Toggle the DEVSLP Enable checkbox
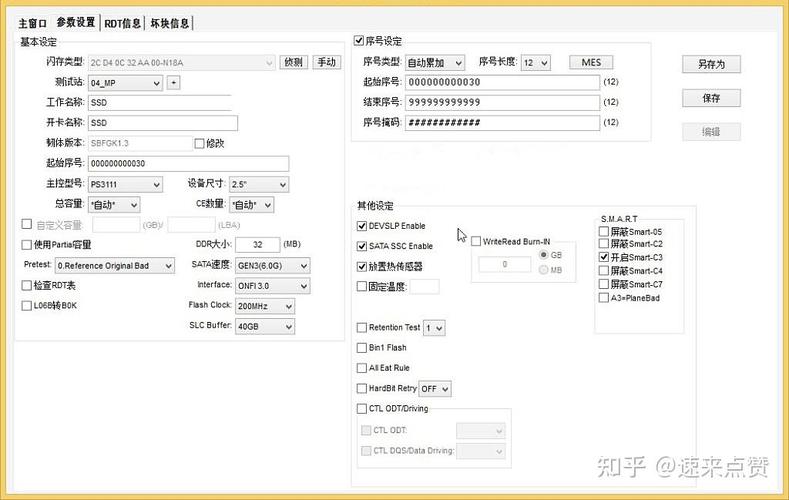Viewport: 789px width, 500px height. tap(362, 226)
